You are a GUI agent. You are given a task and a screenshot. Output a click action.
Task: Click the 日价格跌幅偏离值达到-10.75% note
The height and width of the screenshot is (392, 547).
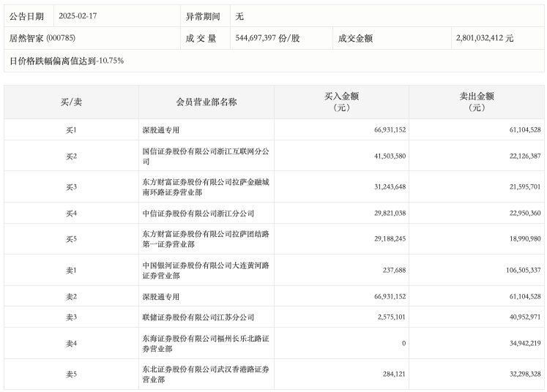click(67, 61)
